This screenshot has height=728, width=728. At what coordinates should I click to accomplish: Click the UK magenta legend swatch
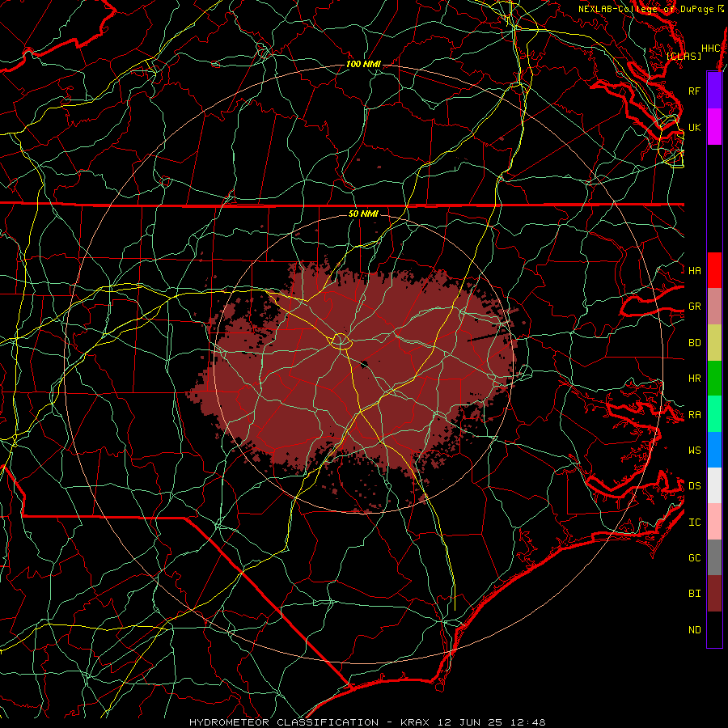point(714,127)
